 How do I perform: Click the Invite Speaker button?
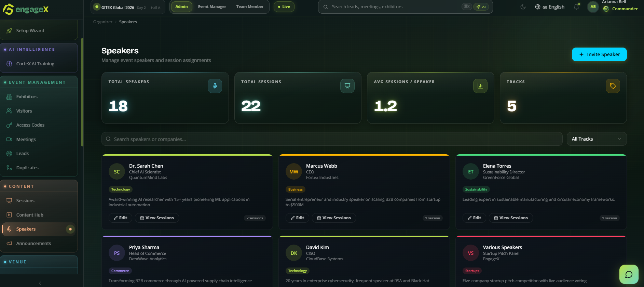[x=599, y=54]
